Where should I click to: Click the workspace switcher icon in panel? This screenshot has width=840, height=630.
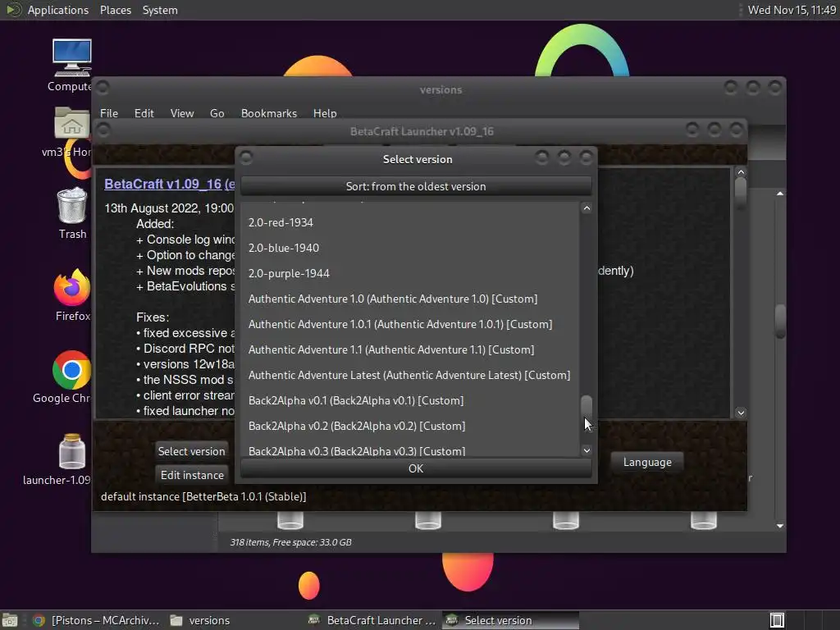click(777, 620)
